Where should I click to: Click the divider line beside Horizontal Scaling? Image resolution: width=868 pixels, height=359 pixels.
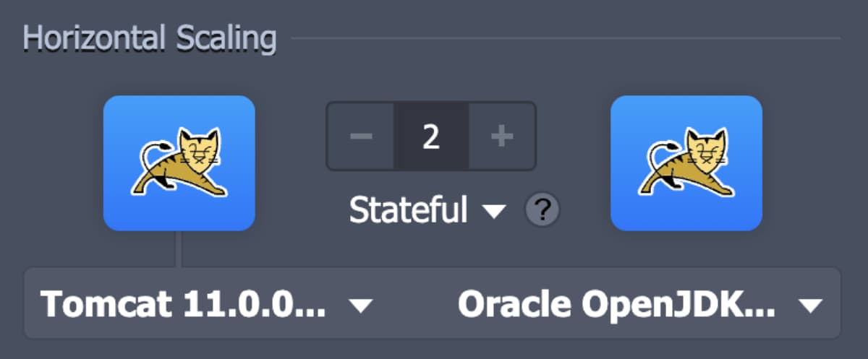[x=564, y=38]
